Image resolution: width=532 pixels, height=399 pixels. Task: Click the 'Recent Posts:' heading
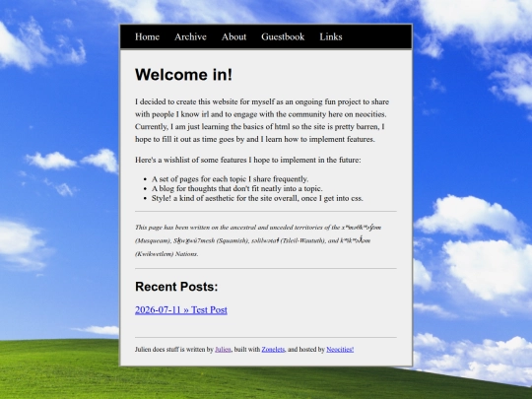coord(176,287)
